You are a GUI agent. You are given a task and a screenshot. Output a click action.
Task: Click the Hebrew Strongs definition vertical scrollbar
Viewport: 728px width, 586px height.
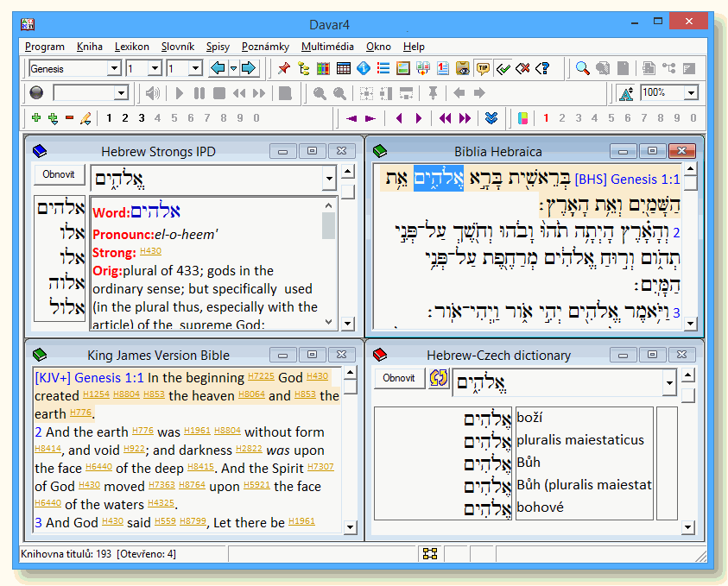click(329, 259)
